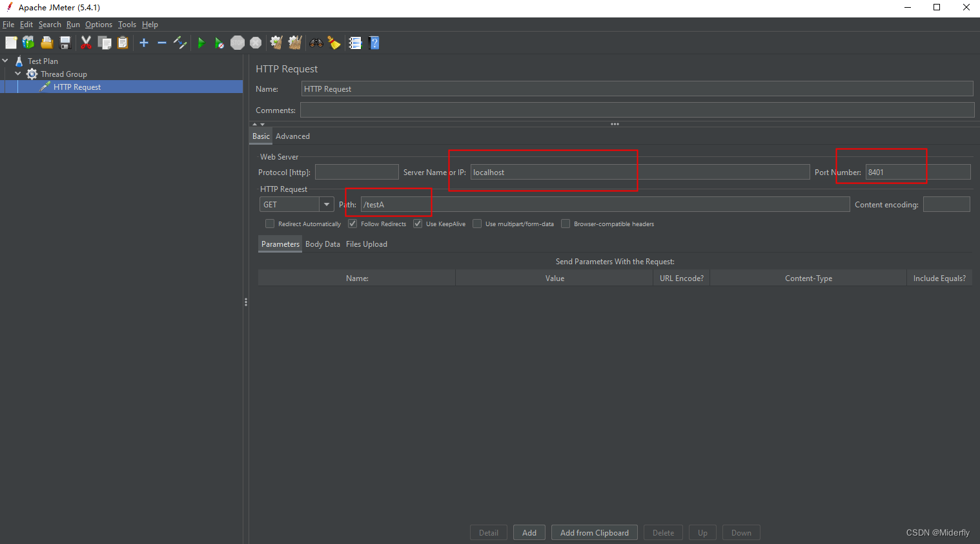
Task: Click the Path /testA field
Action: pyautogui.click(x=605, y=204)
